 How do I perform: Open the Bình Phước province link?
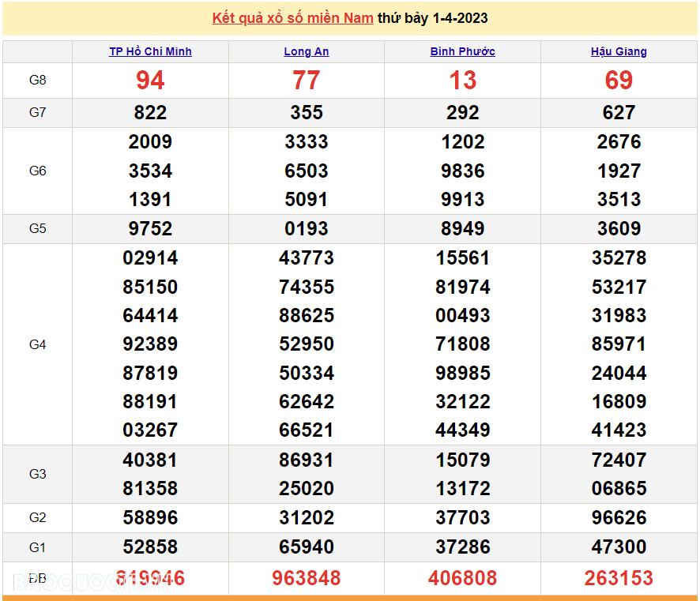click(462, 51)
